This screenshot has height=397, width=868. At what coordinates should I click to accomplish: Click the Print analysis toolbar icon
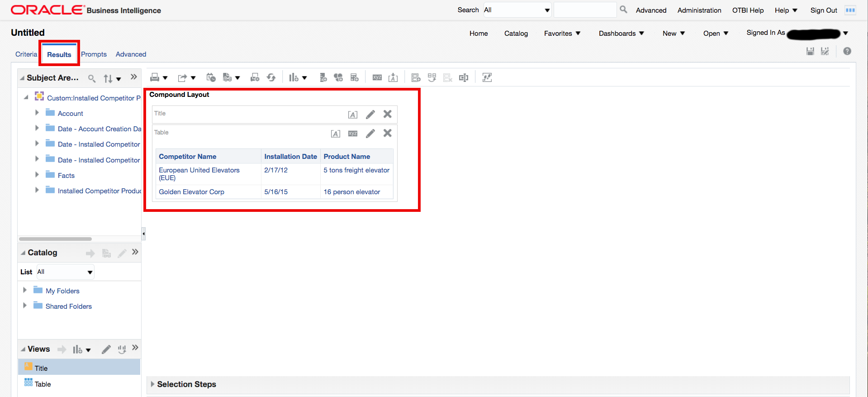(155, 77)
